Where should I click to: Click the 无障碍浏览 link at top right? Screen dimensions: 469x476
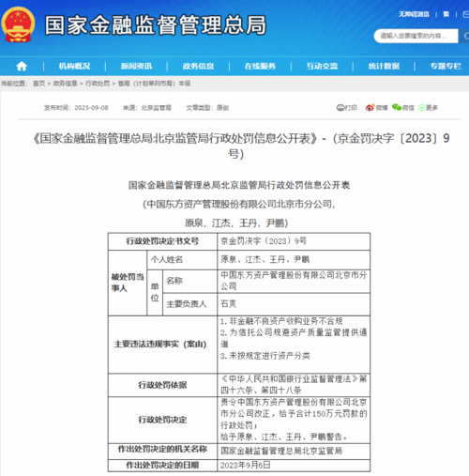click(414, 14)
